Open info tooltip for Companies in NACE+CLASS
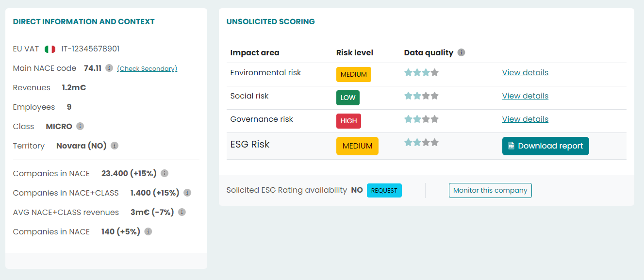Image resolution: width=644 pixels, height=280 pixels. 187,193
